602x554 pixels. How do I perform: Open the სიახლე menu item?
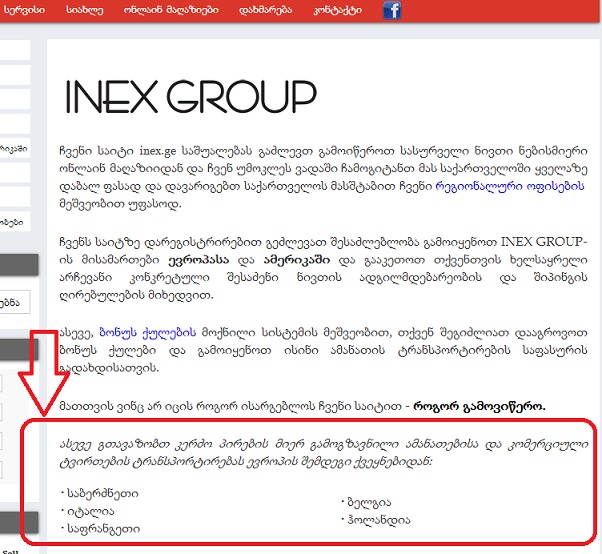pos(84,10)
